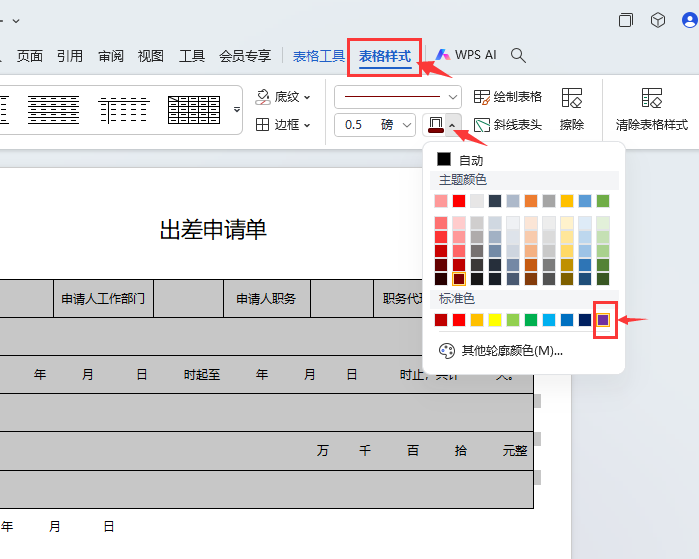This screenshot has height=559, width=699.
Task: Pick the green theme color top row
Action: [603, 201]
